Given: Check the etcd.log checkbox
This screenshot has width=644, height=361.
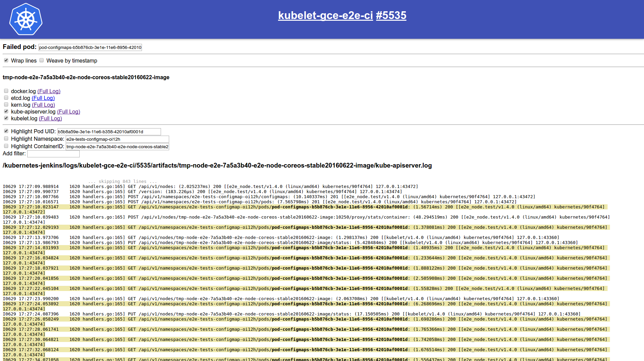Looking at the screenshot, I should 6,98.
